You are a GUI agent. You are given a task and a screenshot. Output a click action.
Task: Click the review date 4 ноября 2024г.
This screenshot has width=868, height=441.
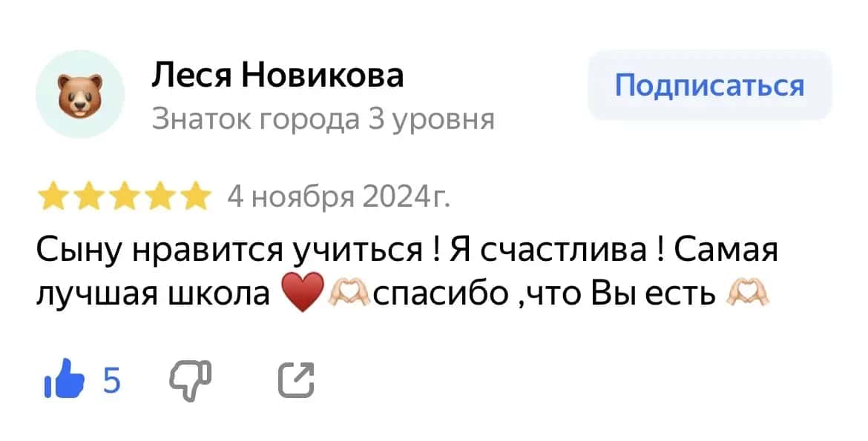(x=338, y=199)
